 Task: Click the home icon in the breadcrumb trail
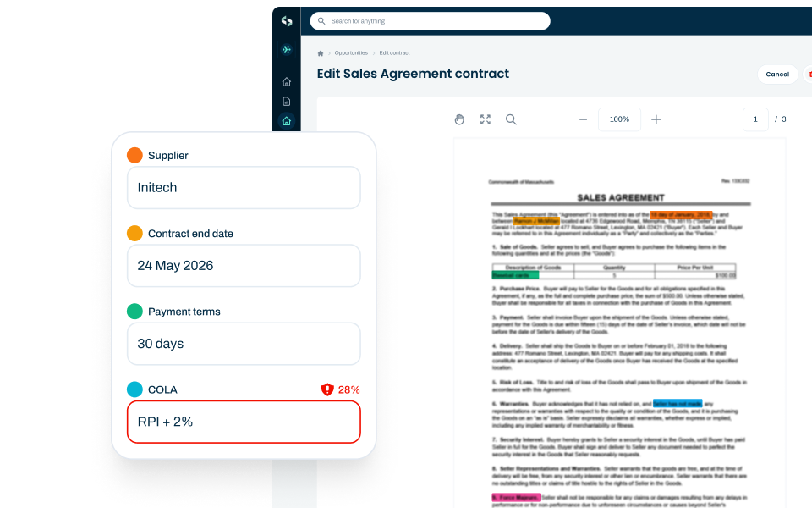[319, 52]
